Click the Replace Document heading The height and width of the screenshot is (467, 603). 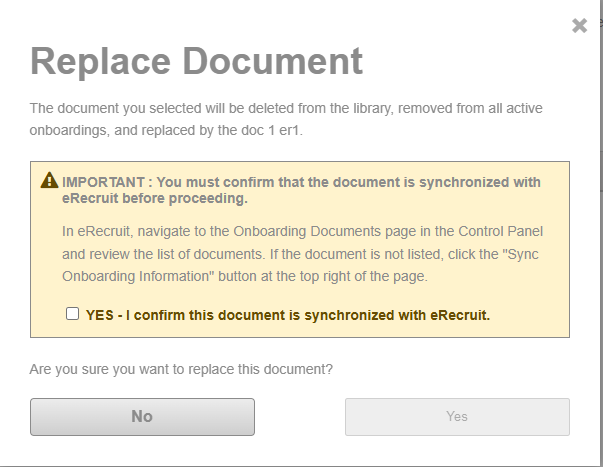(196, 61)
